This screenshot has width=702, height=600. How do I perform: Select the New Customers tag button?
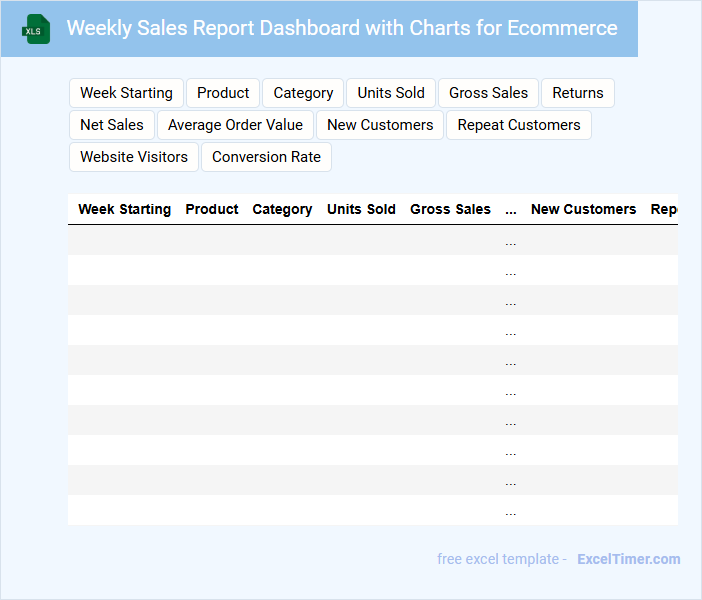point(380,125)
